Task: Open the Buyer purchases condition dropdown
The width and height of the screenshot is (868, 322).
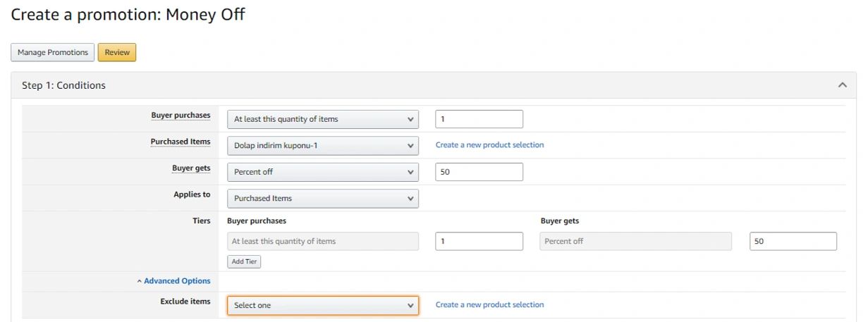Action: click(x=322, y=119)
